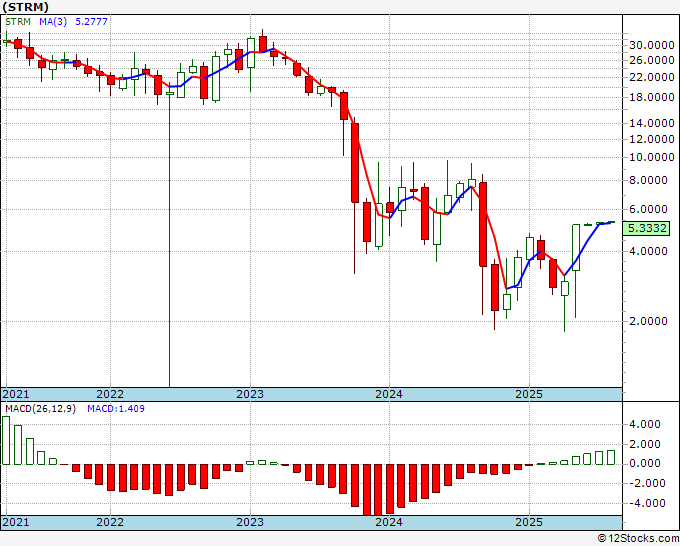Select 2025 on the MACD panel time axis
The height and width of the screenshot is (546, 680).
[x=529, y=522]
